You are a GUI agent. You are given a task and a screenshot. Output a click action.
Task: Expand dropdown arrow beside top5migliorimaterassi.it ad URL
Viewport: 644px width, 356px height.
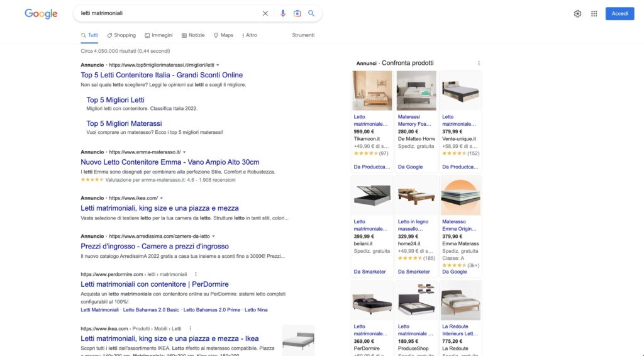click(218, 65)
